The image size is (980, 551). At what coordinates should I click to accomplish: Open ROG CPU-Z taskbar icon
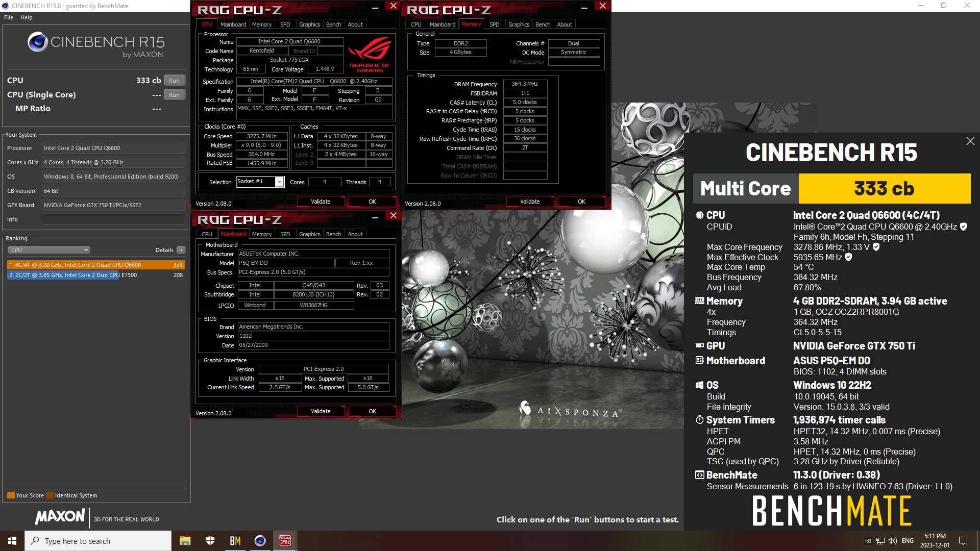[x=285, y=541]
